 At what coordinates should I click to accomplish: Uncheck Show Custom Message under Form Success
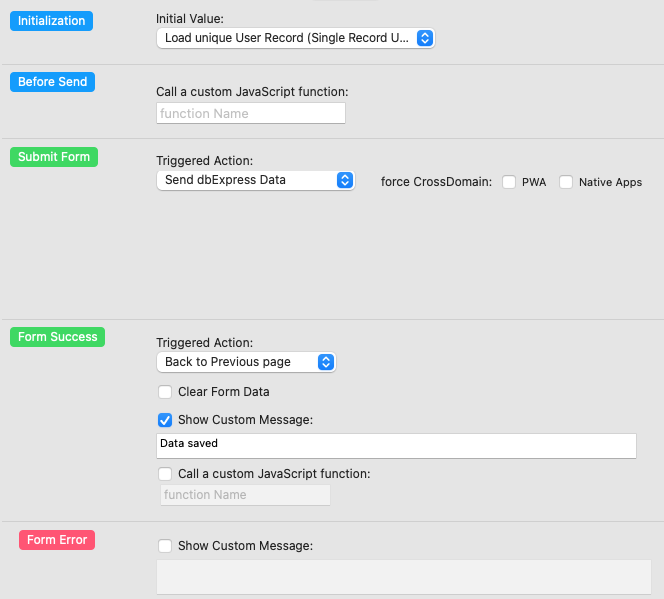pos(165,420)
